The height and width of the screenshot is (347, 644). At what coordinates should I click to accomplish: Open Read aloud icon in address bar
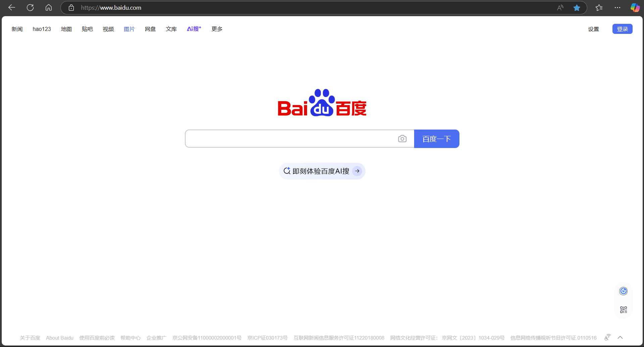click(560, 8)
